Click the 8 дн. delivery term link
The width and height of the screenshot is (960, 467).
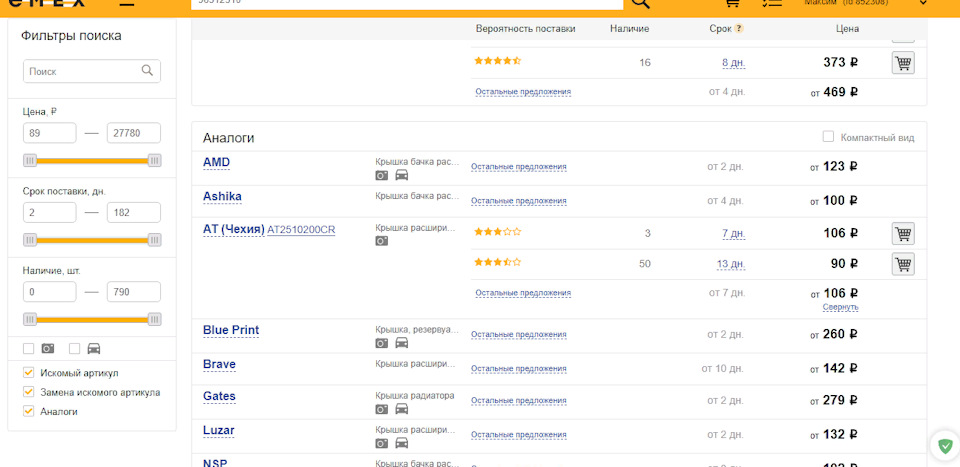point(733,62)
